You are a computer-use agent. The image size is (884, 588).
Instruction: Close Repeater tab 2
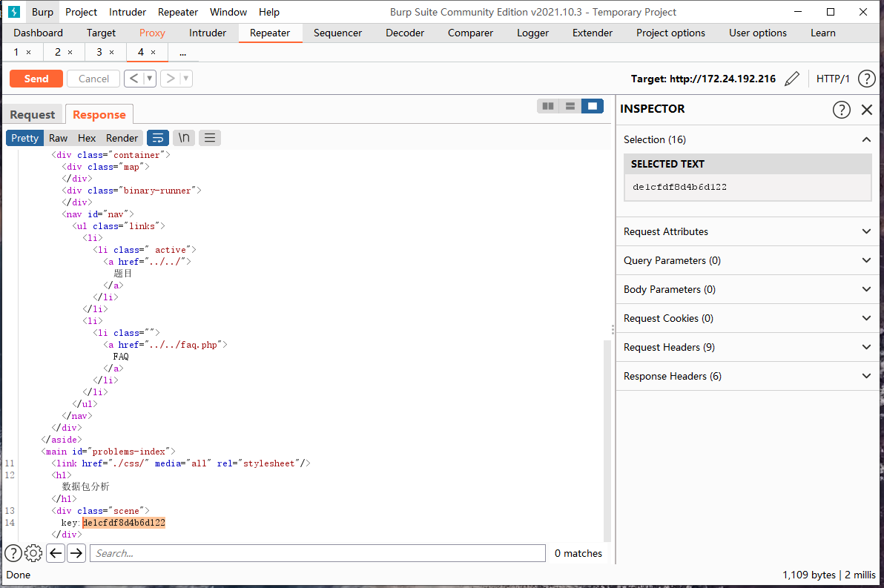click(70, 53)
